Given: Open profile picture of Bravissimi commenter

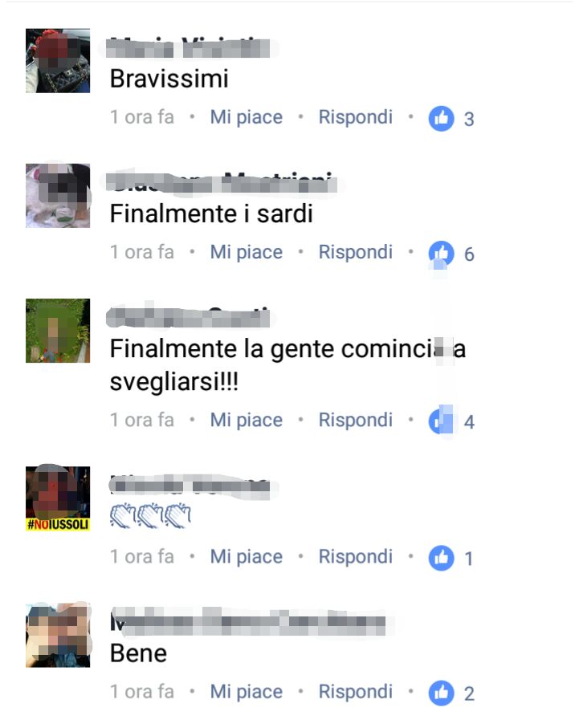Looking at the screenshot, I should tap(58, 61).
